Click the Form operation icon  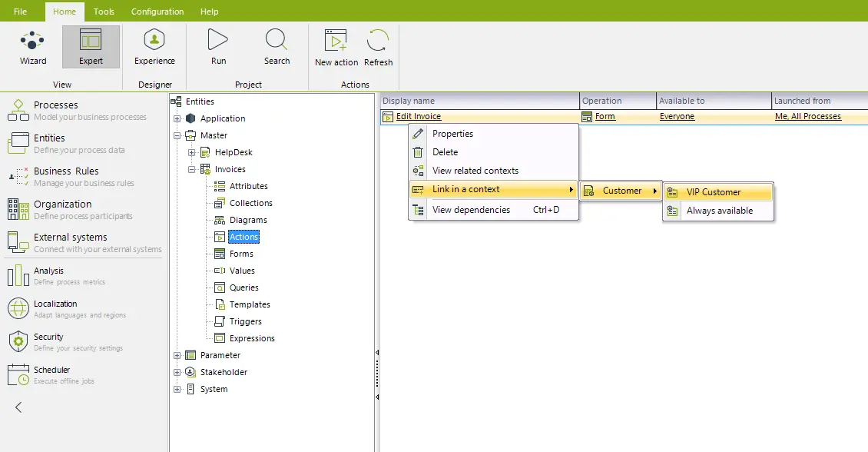coord(587,117)
